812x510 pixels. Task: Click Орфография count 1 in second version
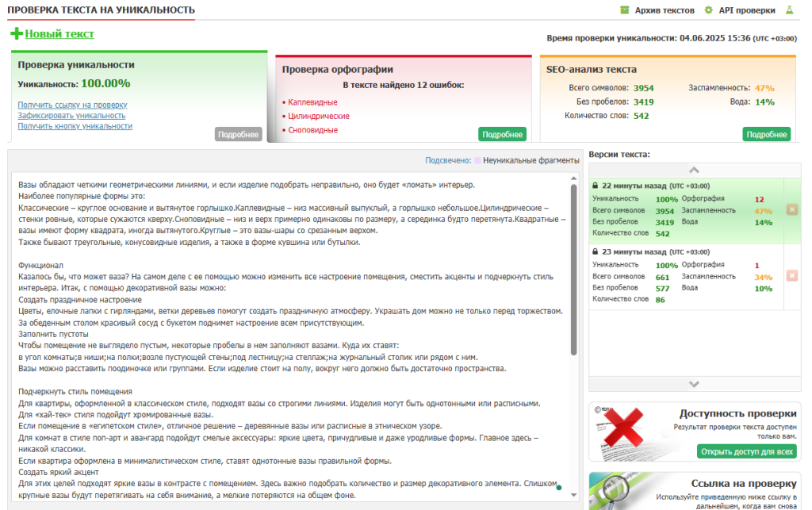click(x=756, y=266)
